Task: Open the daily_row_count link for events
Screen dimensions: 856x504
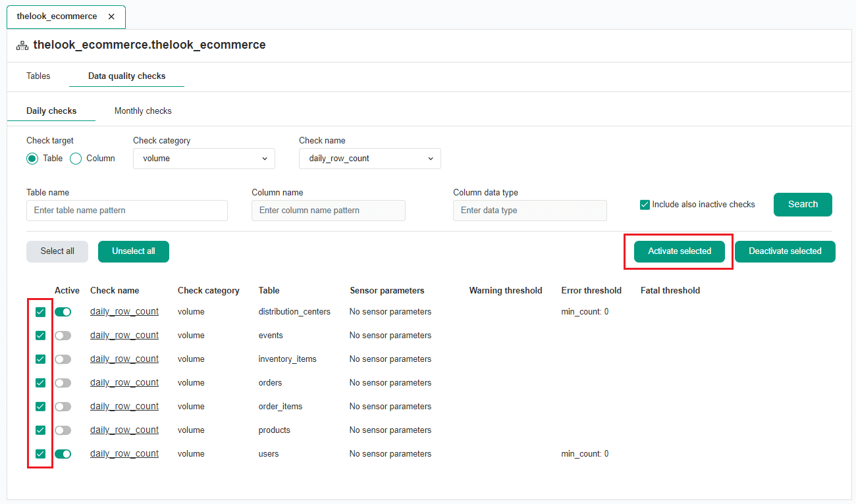Action: click(124, 335)
